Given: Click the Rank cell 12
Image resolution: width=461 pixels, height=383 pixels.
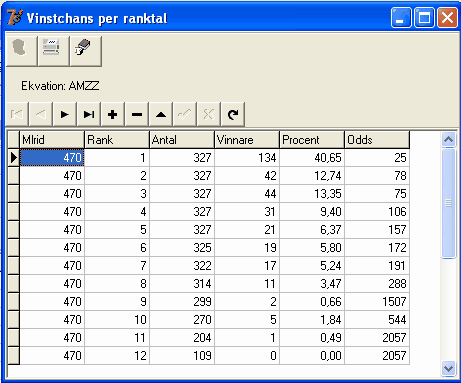Looking at the screenshot, I should pyautogui.click(x=117, y=355).
